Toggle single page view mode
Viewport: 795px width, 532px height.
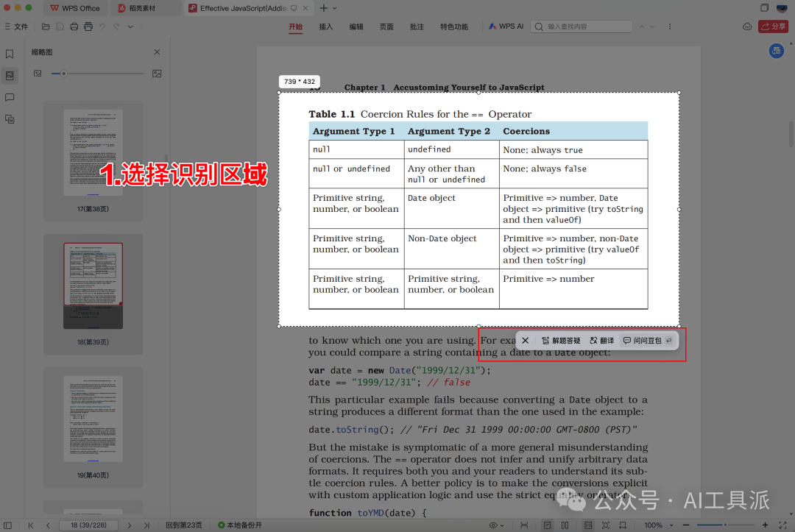click(x=548, y=525)
